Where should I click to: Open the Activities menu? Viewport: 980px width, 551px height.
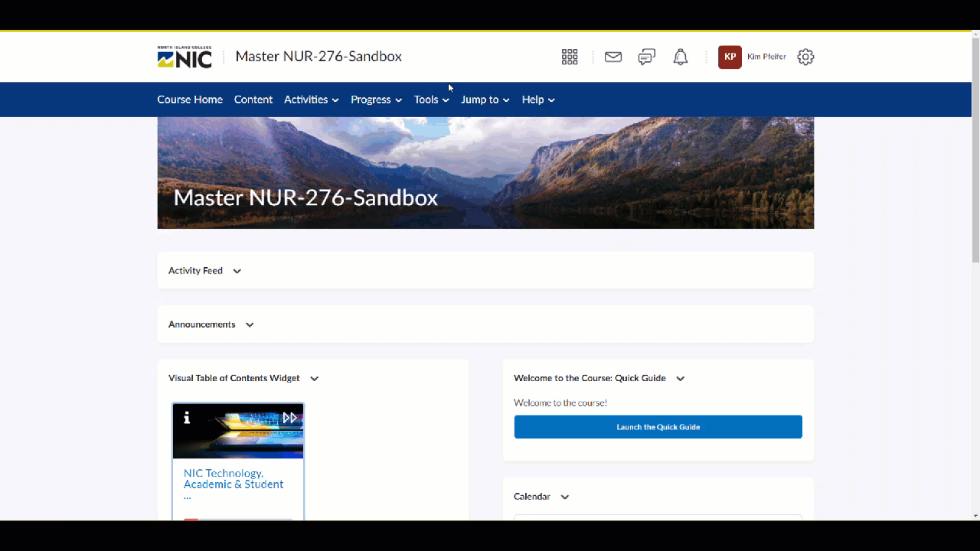tap(312, 99)
